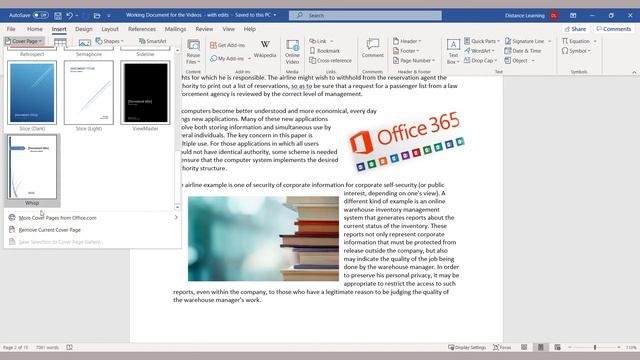Open the File tab
The height and width of the screenshot is (360, 640).
pos(11,29)
